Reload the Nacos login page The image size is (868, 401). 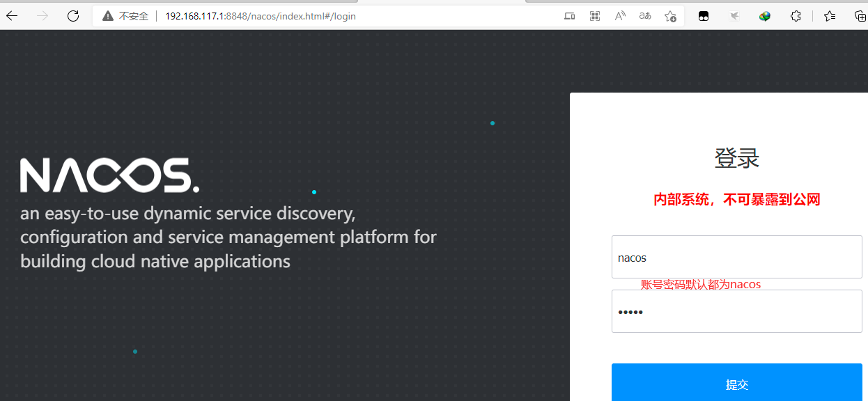click(x=73, y=16)
